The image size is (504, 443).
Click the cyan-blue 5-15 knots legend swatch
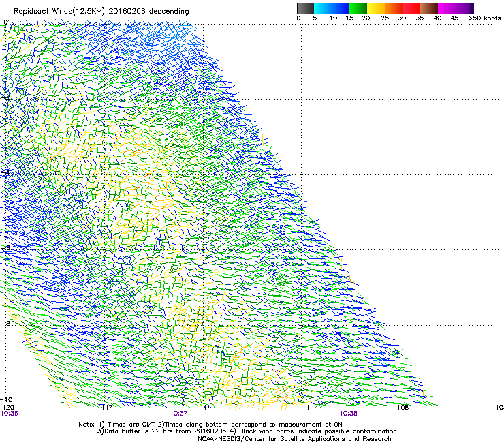(x=332, y=8)
